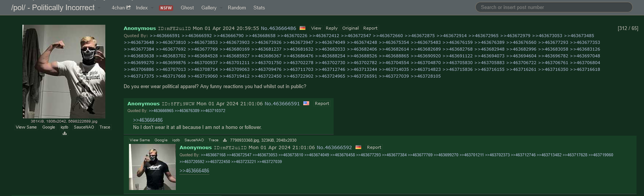Search OP image on SauceNAO
The image size is (644, 196).
click(x=84, y=127)
